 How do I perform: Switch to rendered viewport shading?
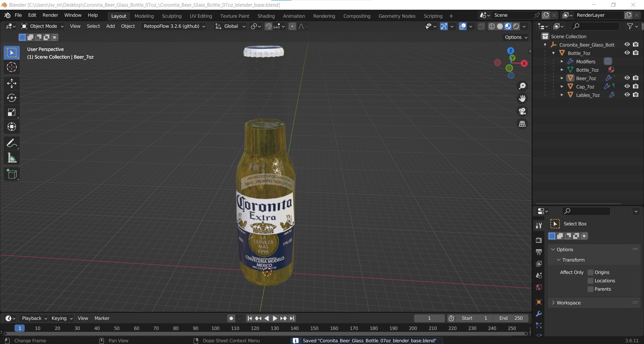click(x=516, y=26)
